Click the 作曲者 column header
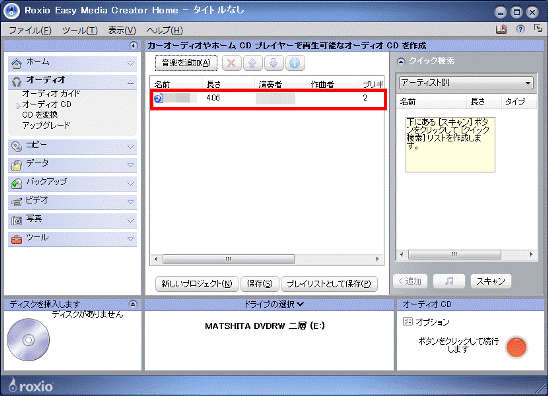The width and height of the screenshot is (548, 396). coord(333,84)
